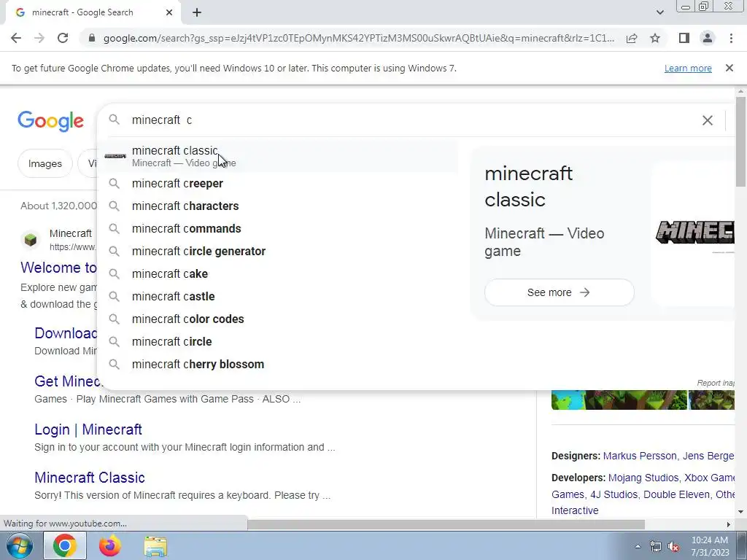Viewport: 747px width, 560px height.
Task: Click the vertical scrollbar down arrow
Action: [x=740, y=512]
